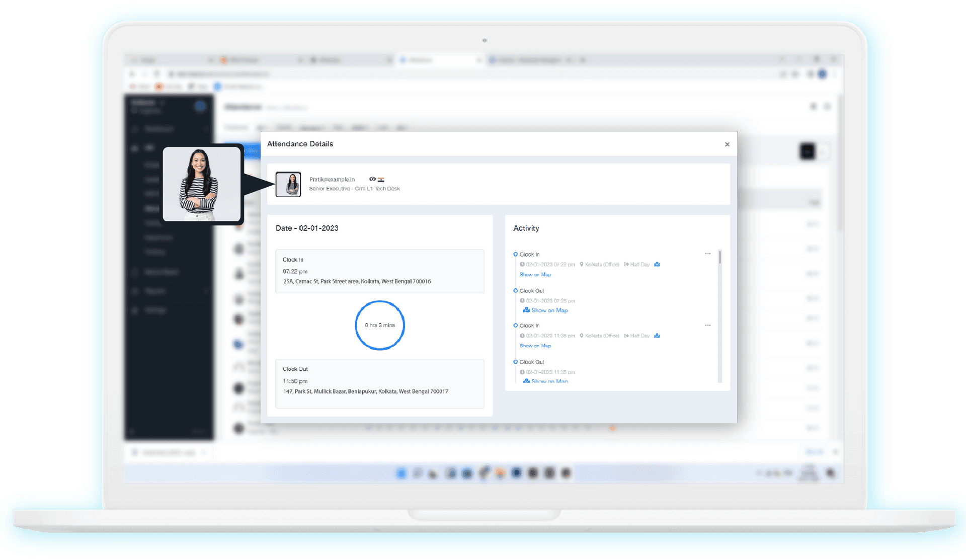Click the blue map icon in the 07:22 pm Clock In row
The image size is (966, 560).
657,264
